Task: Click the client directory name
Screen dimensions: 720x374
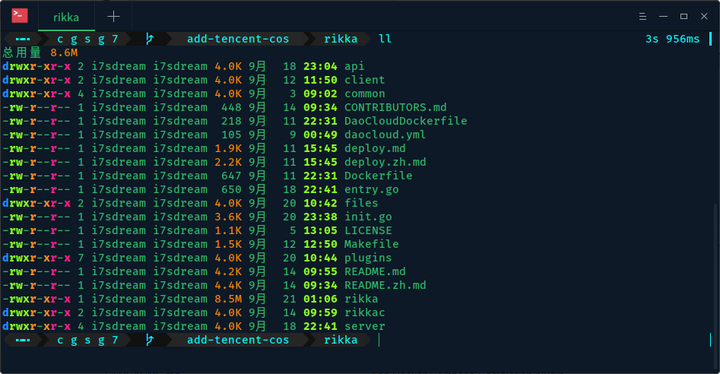Action: tap(365, 80)
